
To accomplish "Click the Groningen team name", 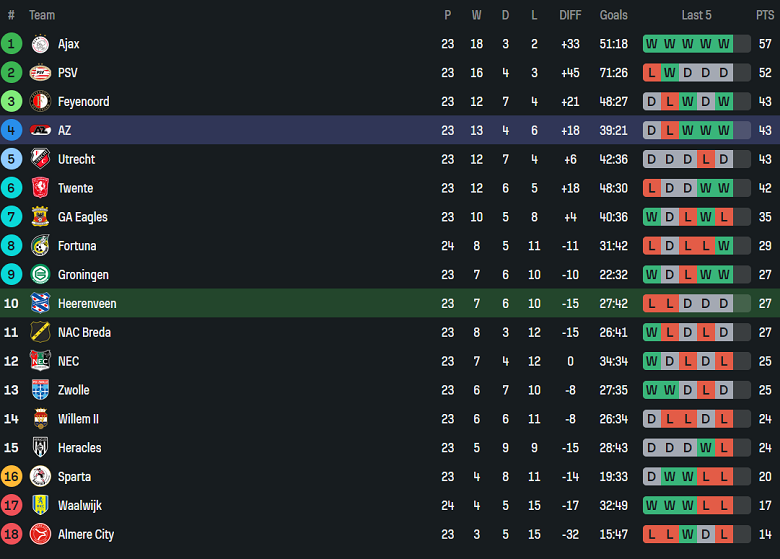I will (x=83, y=275).
